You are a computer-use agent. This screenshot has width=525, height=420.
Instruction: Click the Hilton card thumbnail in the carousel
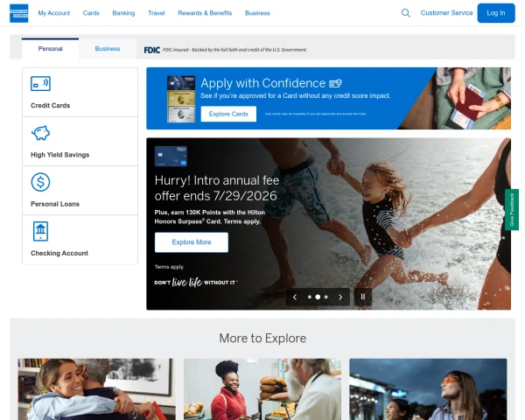click(171, 156)
